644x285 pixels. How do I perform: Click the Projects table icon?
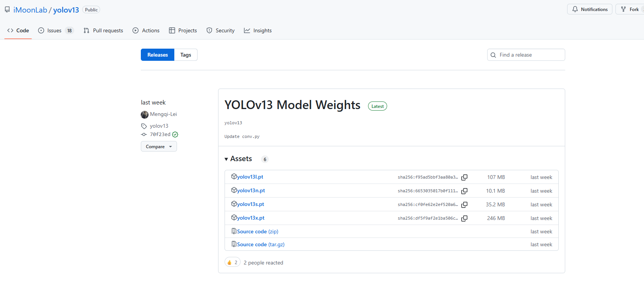click(172, 30)
